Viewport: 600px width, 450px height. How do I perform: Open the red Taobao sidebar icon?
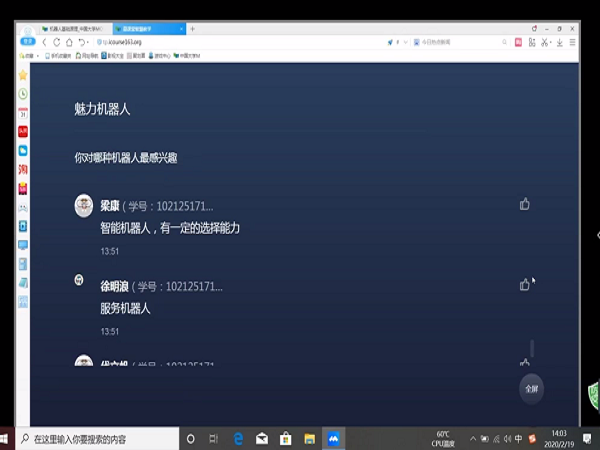[x=23, y=169]
